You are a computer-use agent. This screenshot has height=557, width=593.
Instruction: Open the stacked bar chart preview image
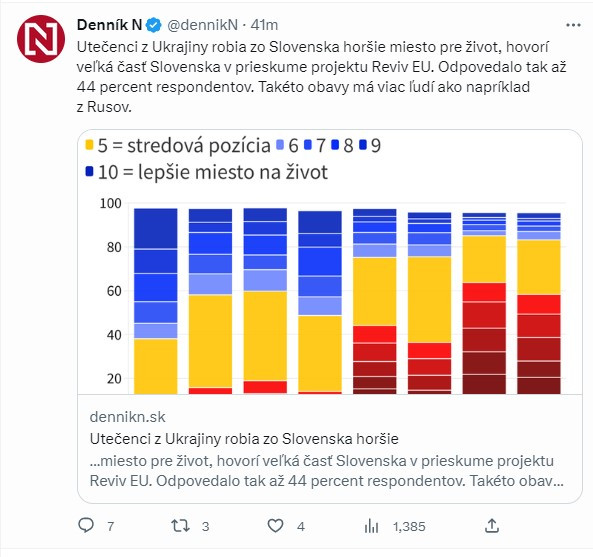(330, 262)
